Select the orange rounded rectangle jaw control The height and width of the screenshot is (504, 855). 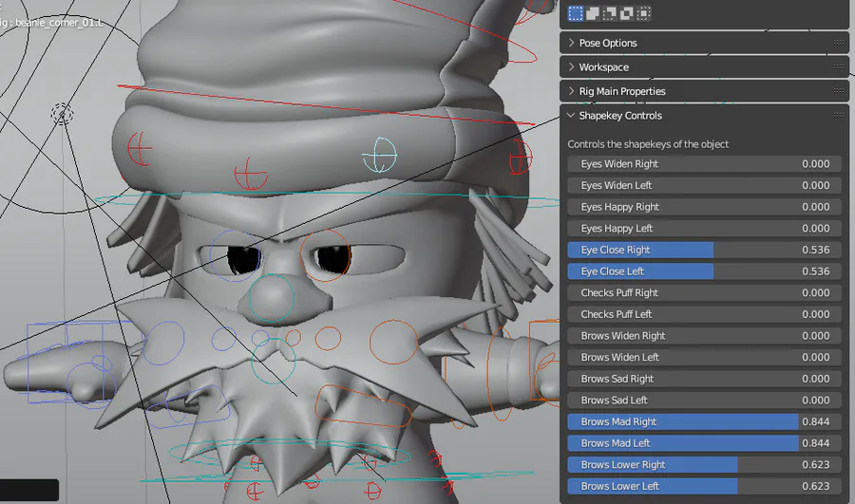363,406
